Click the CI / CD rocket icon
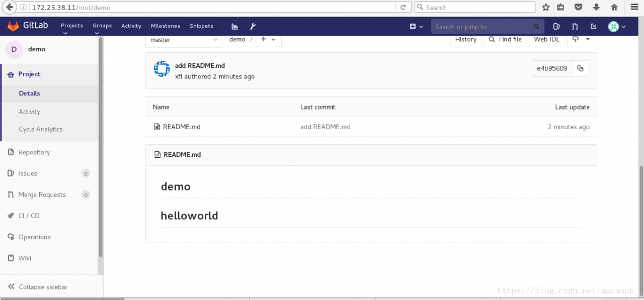 (11, 216)
